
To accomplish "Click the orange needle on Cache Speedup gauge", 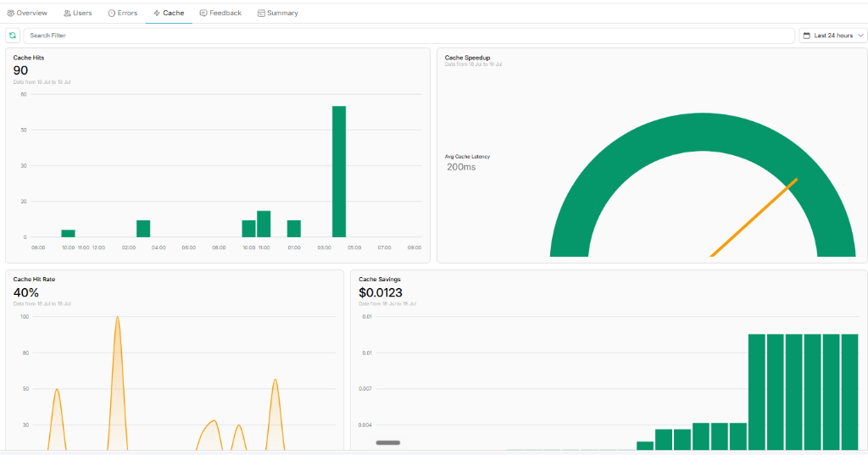I will [754, 218].
